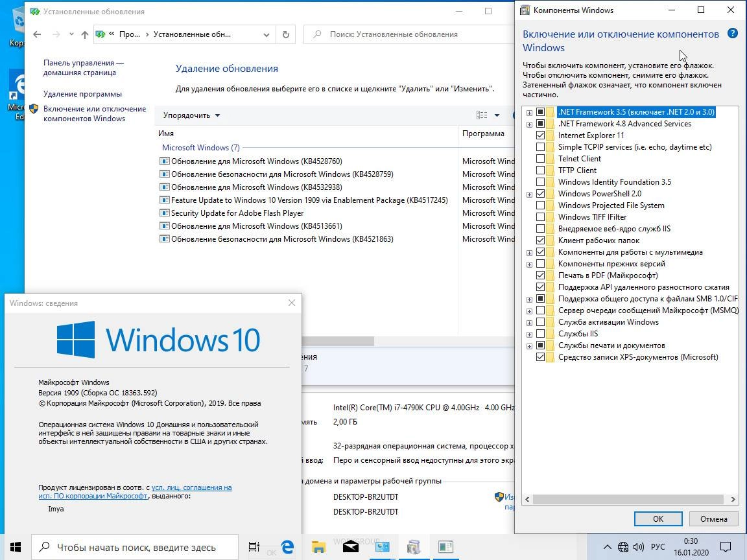Enable the Telnet Client checkbox

(540, 159)
